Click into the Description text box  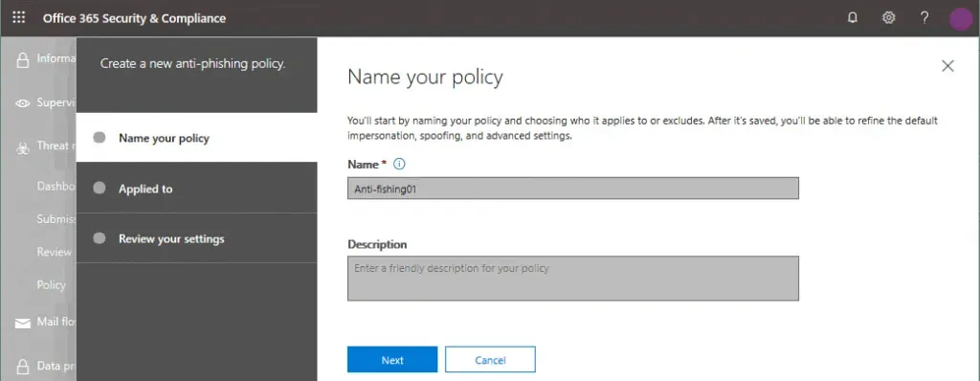click(x=573, y=278)
